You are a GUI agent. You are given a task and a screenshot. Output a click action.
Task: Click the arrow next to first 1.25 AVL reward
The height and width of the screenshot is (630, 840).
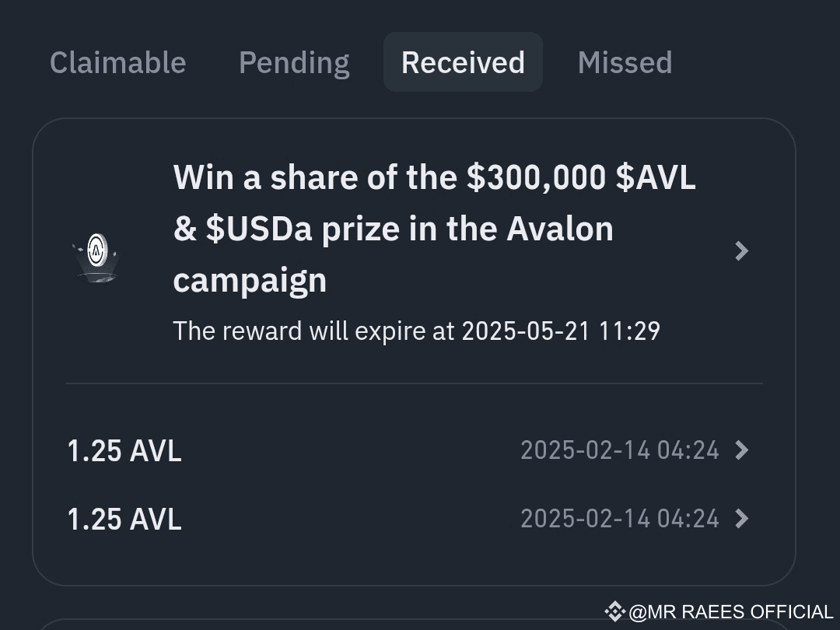(742, 450)
